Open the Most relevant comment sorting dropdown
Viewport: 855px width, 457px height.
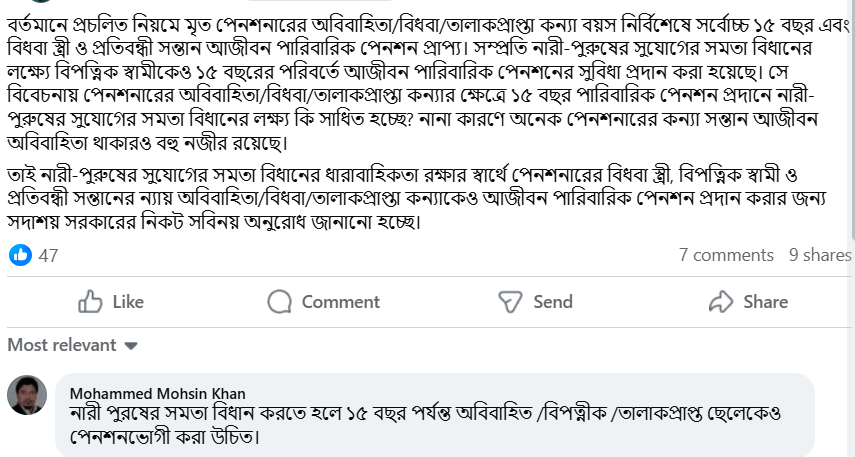click(62, 345)
